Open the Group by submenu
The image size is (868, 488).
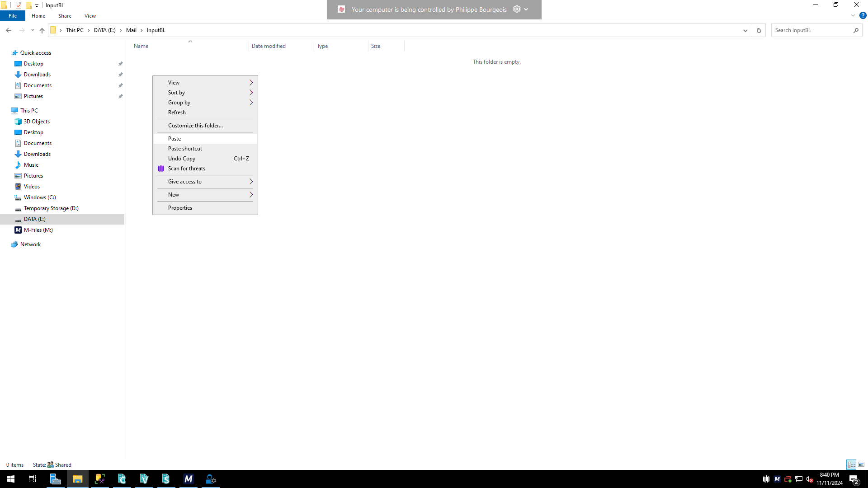pyautogui.click(x=205, y=103)
